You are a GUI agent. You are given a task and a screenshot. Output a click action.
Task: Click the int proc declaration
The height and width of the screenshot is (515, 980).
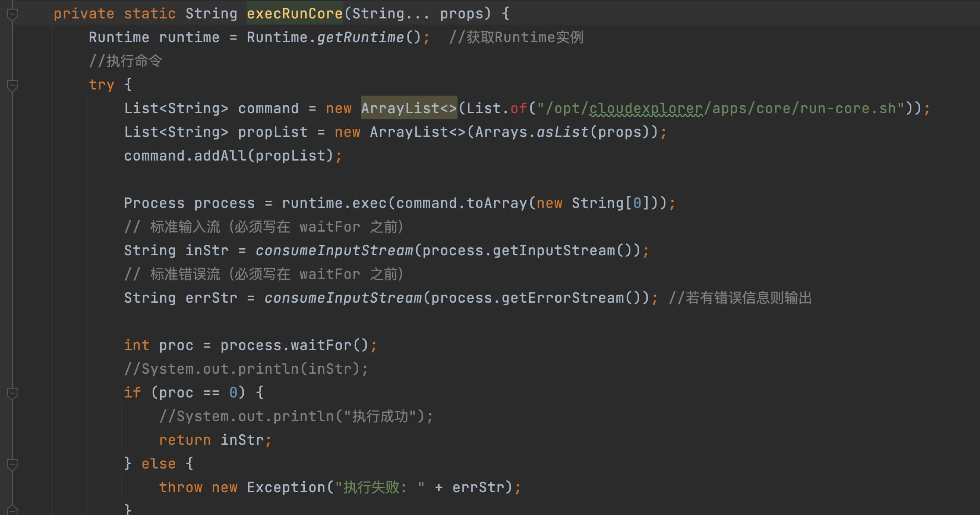point(159,345)
